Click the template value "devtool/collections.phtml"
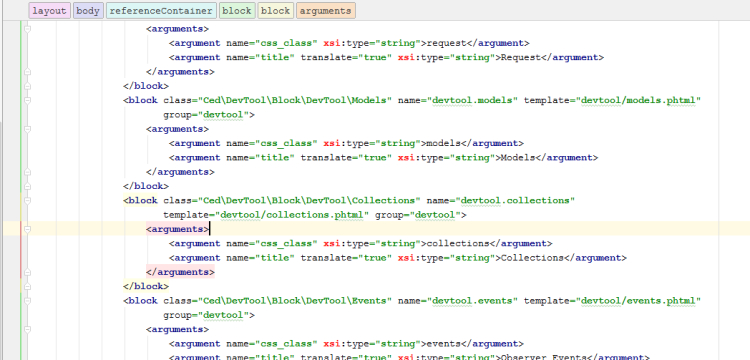Viewport: 750px width, 360px height. pyautogui.click(x=292, y=215)
